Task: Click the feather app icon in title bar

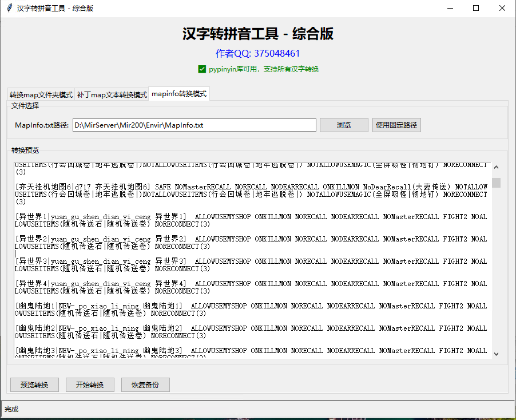Action: point(9,9)
